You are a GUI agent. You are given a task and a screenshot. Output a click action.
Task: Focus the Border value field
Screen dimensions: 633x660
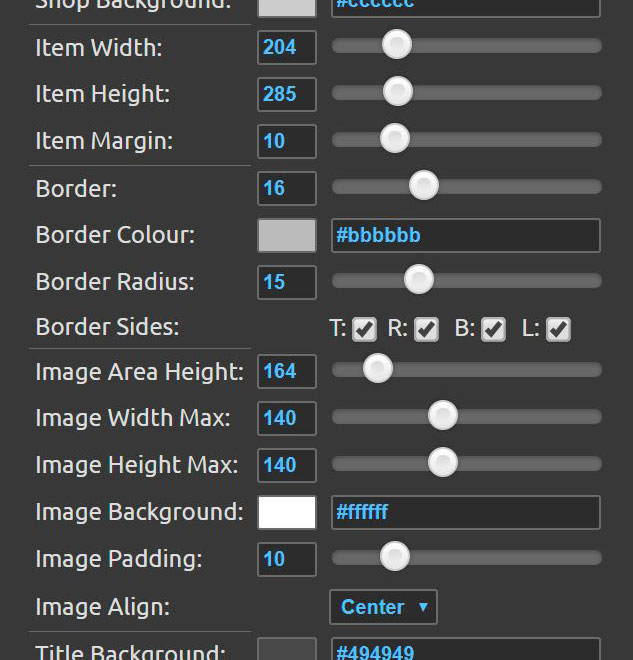click(x=287, y=188)
